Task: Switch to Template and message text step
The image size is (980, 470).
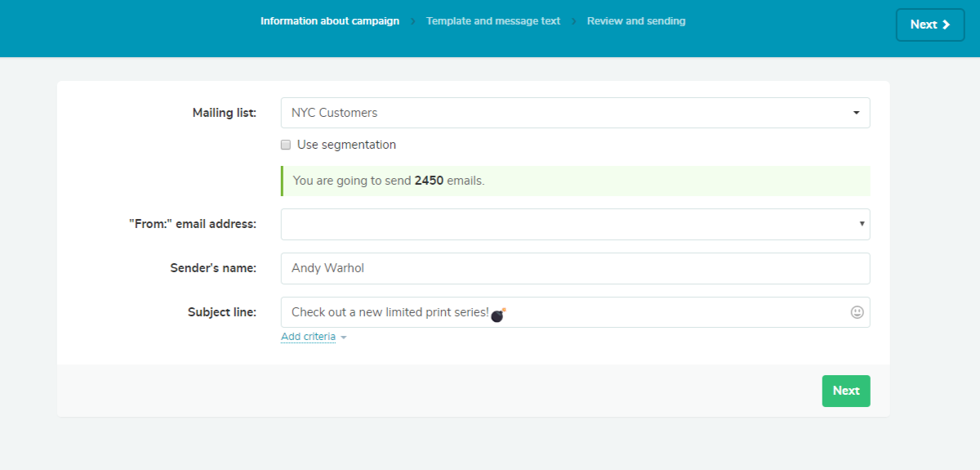Action: pyautogui.click(x=493, y=21)
